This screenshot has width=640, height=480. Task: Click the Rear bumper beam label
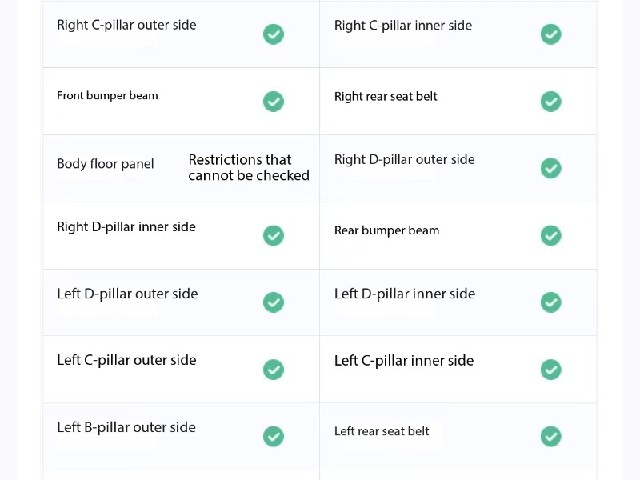click(x=387, y=231)
